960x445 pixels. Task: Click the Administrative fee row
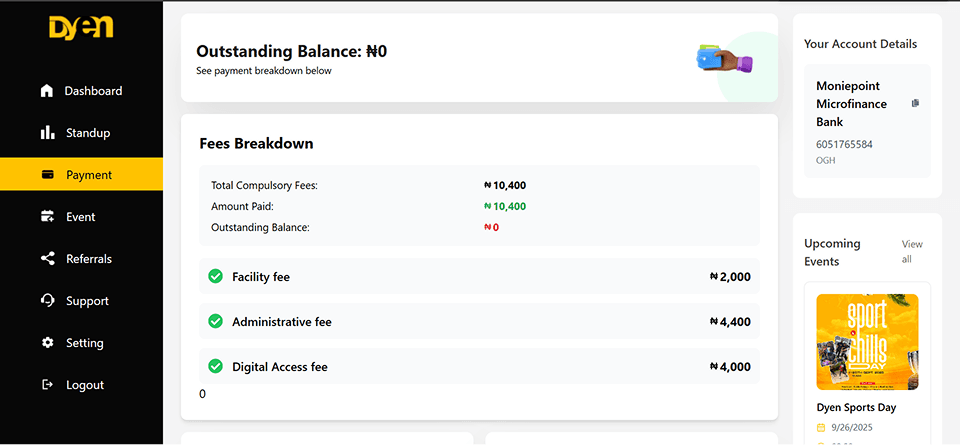pos(479,321)
